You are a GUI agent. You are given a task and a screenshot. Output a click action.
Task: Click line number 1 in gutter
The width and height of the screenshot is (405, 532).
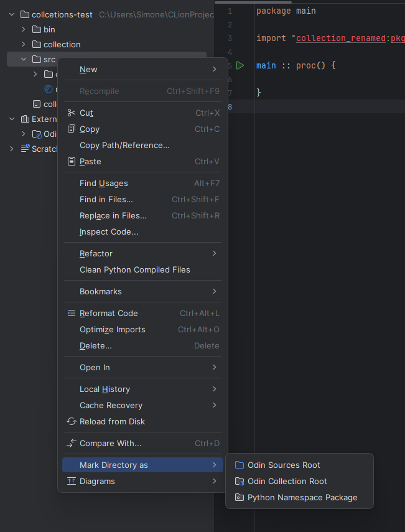pos(230,11)
